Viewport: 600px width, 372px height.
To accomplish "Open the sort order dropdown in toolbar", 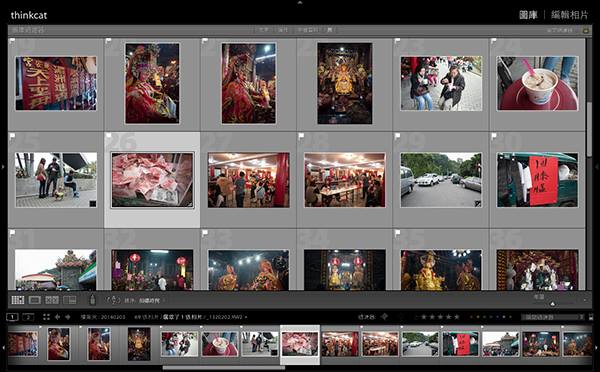I will pos(150,301).
